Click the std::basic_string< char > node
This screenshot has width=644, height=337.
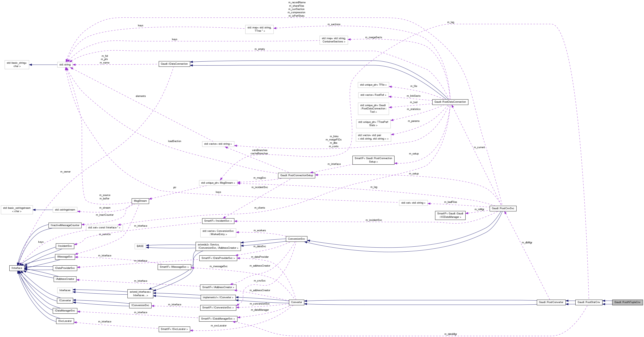(17, 64)
